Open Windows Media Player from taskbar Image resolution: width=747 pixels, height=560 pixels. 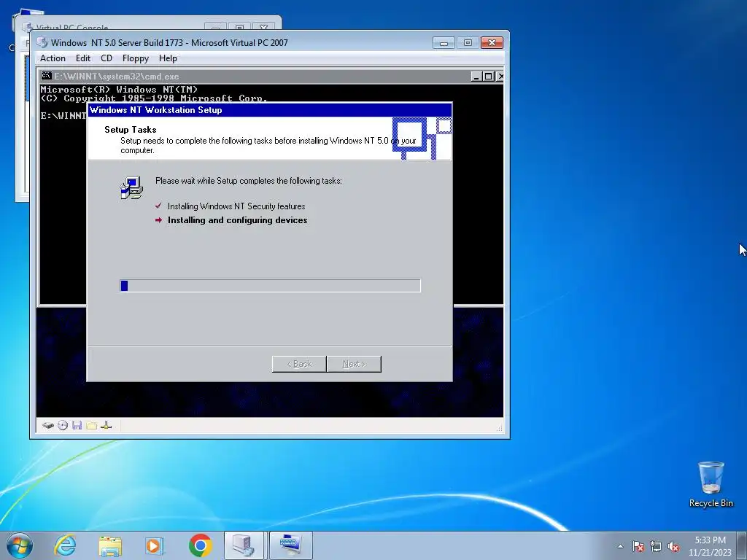tap(154, 545)
